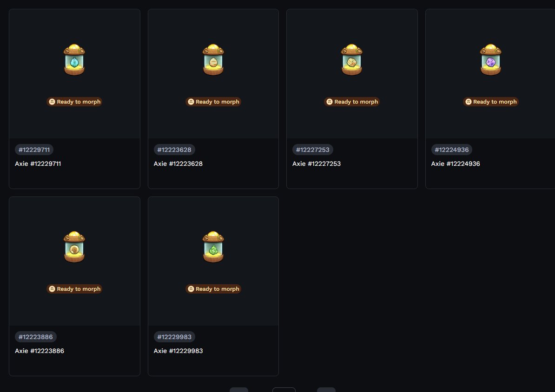Open the 'Axie #12229711' name text
Image resolution: width=555 pixels, height=392 pixels.
point(38,164)
